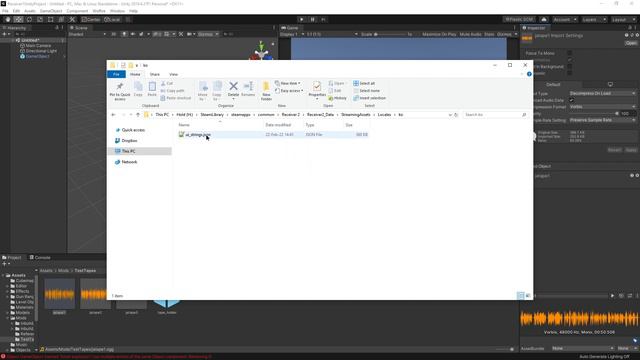Open Easy access dropdown in Explorer ribbon
Image resolution: width=640 pixels, height=360 pixels.
point(289,91)
